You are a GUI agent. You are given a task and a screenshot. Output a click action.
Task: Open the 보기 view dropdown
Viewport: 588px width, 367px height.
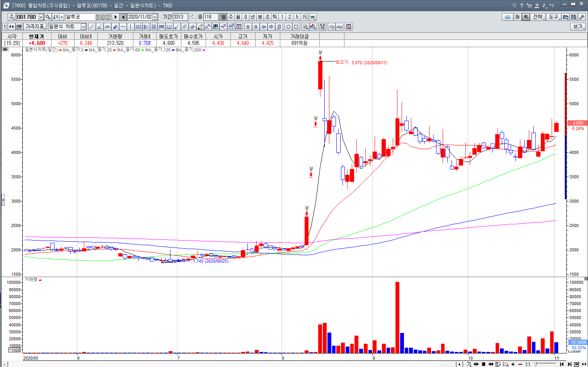pos(578,27)
